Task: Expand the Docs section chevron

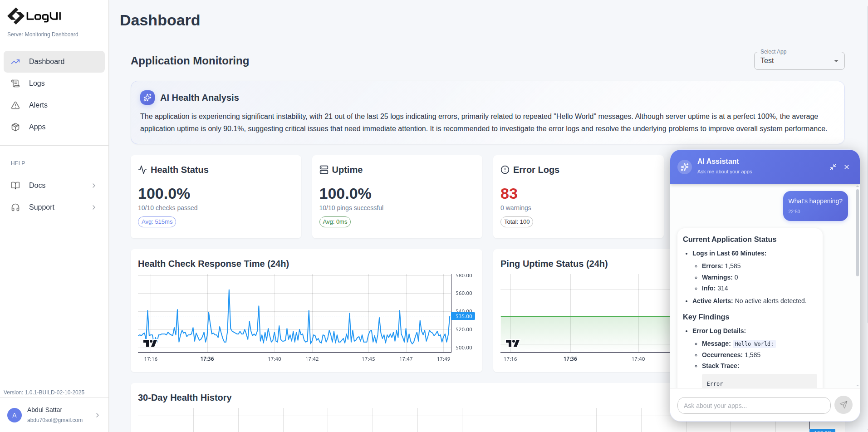Action: coord(93,186)
